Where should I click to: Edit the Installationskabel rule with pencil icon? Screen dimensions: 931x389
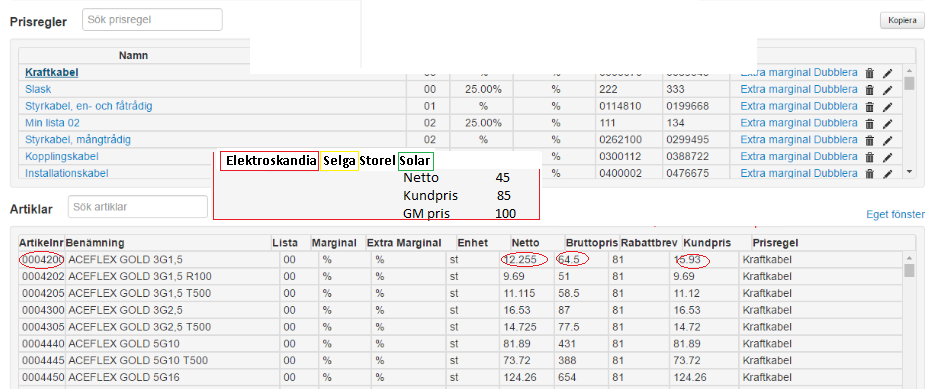pyautogui.click(x=887, y=173)
